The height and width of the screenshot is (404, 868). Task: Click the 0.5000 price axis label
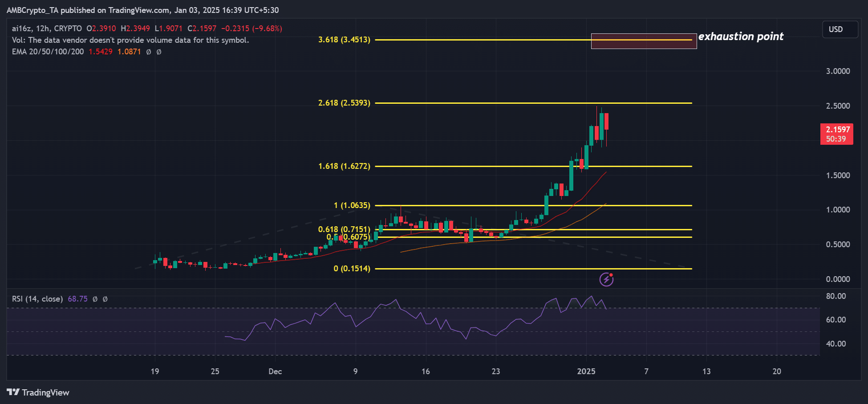coord(838,245)
